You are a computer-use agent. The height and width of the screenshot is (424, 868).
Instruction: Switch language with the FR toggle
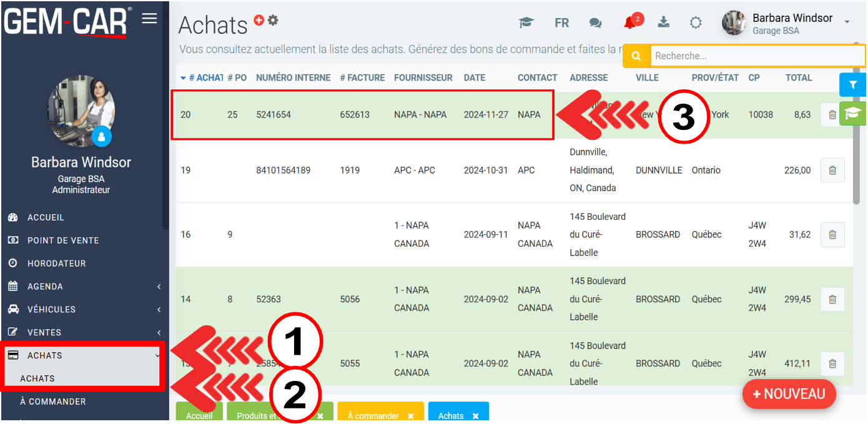561,23
